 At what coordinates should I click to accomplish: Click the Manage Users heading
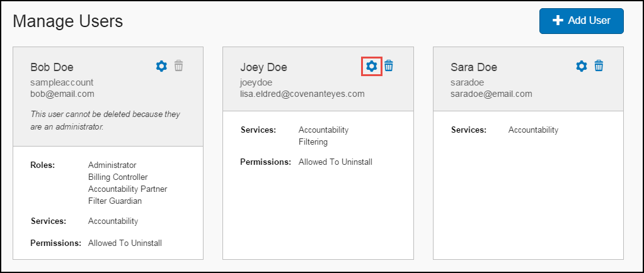point(68,21)
